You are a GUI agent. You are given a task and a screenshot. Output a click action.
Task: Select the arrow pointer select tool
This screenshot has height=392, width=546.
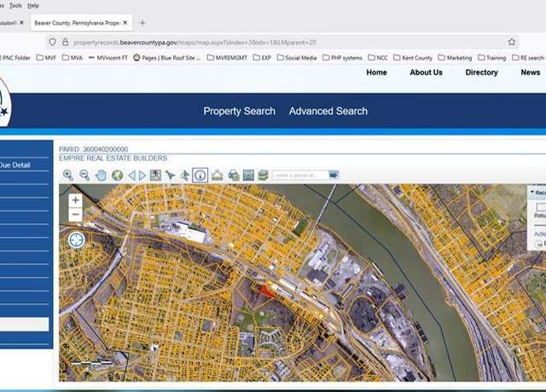(170, 175)
